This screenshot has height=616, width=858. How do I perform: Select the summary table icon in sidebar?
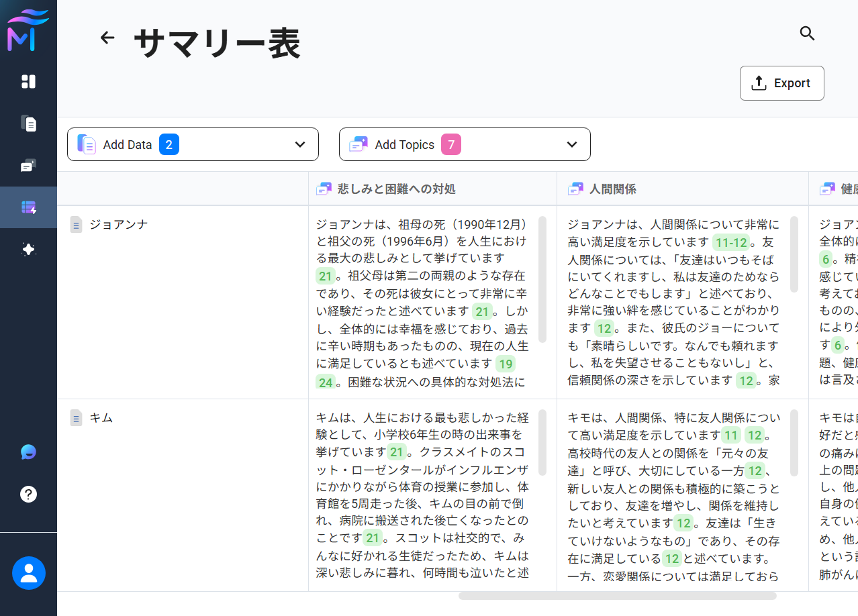point(28,207)
